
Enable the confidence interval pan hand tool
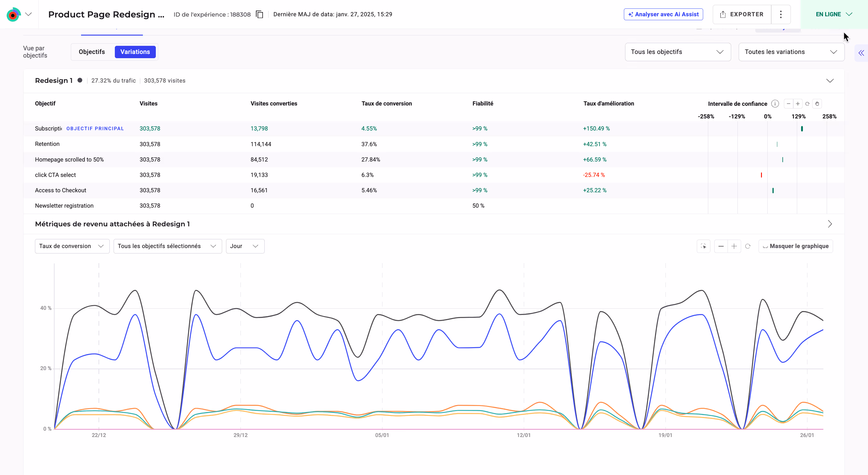pos(817,104)
